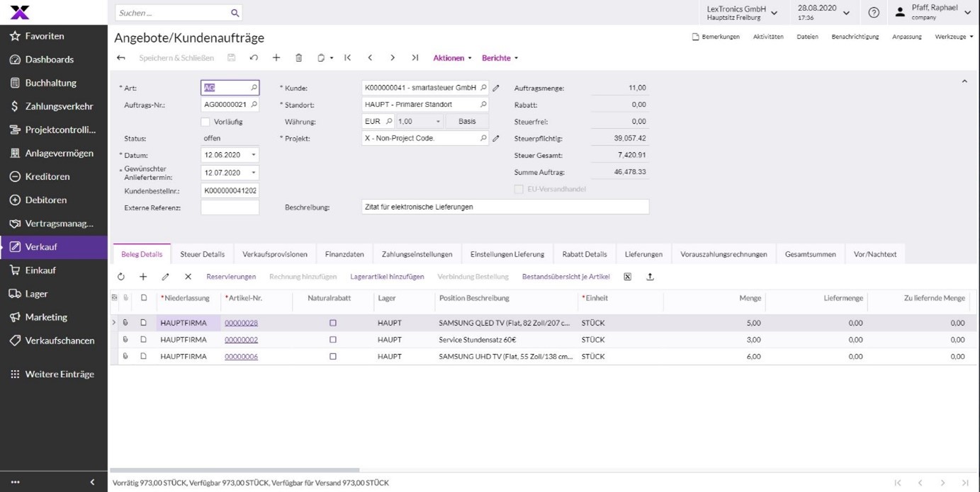Refresh the line items grid
The height and width of the screenshot is (492, 980).
pos(121,277)
